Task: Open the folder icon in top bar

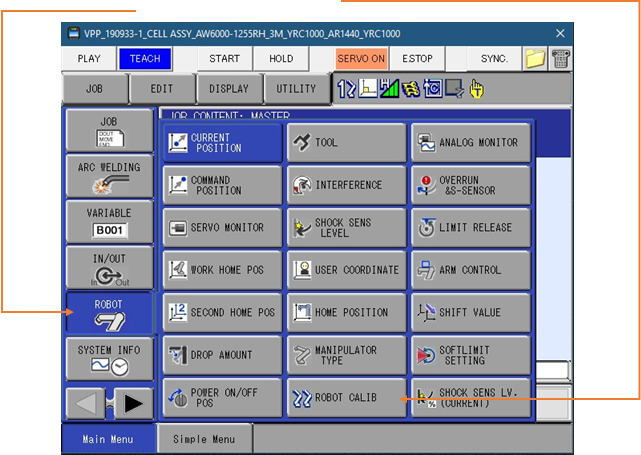Action: click(535, 59)
